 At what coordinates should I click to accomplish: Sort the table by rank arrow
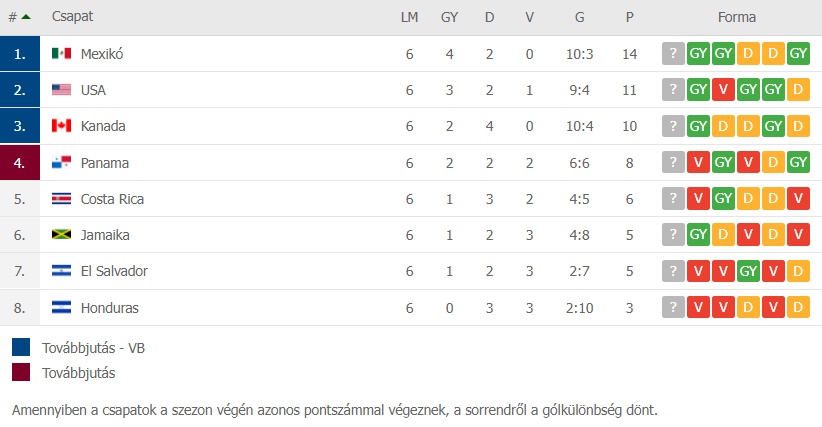pyautogui.click(x=26, y=17)
